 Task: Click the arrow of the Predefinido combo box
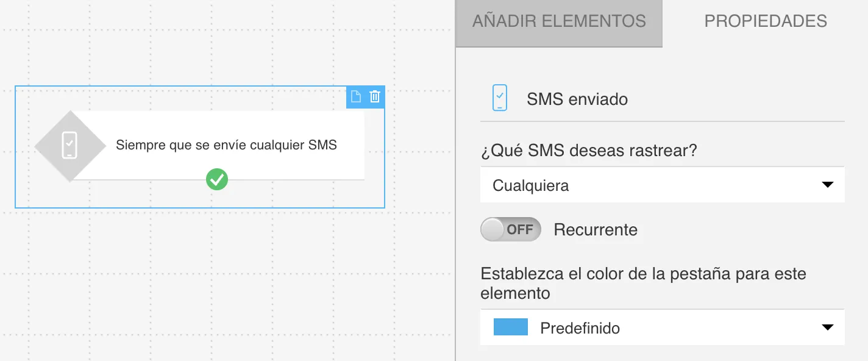[x=827, y=327]
